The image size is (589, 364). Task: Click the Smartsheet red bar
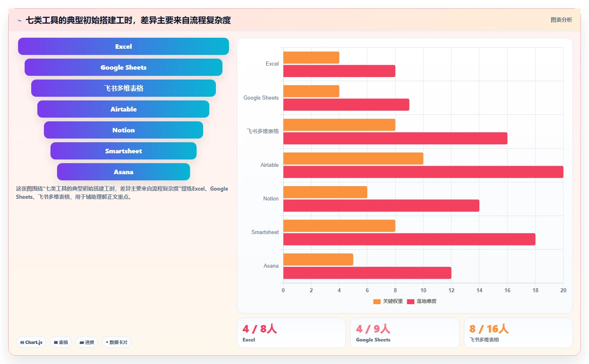point(409,239)
